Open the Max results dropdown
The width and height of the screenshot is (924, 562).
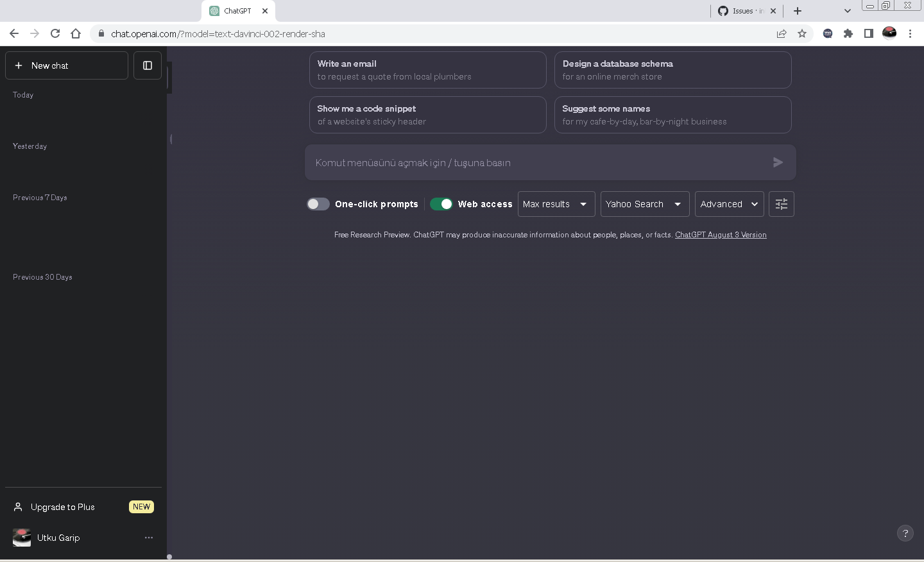point(556,204)
